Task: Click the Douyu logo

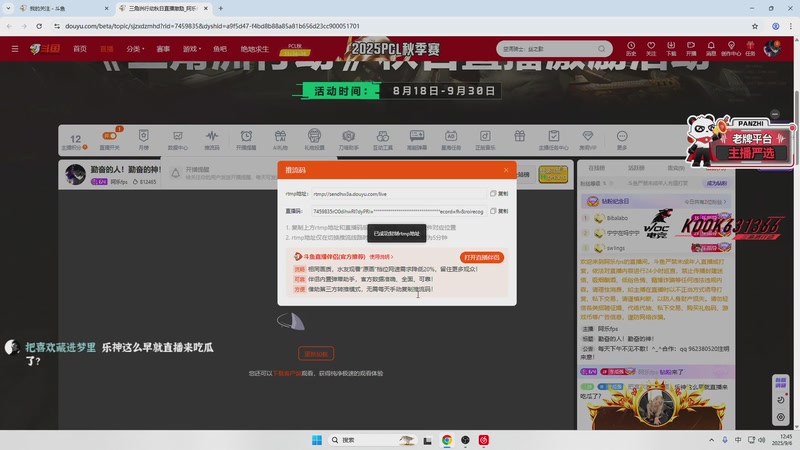Action: 45,49
